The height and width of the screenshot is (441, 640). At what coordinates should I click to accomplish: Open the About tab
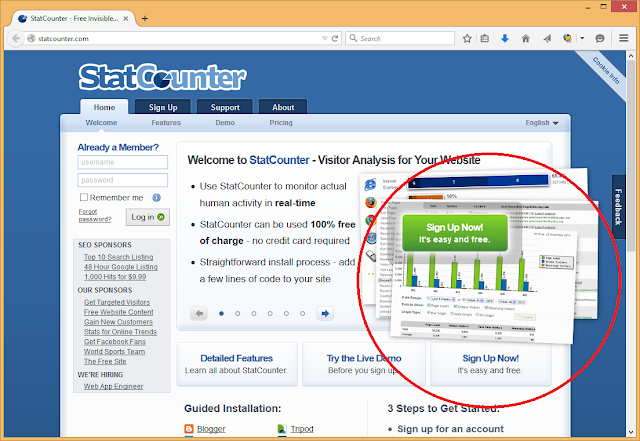coord(283,107)
